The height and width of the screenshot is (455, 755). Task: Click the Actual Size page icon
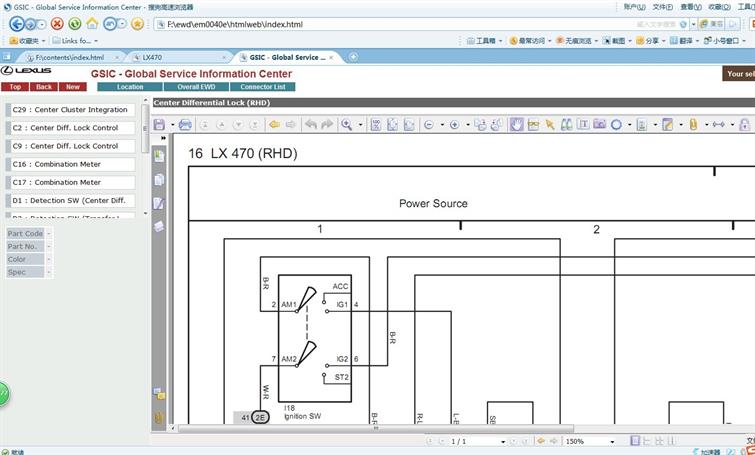tap(376, 125)
